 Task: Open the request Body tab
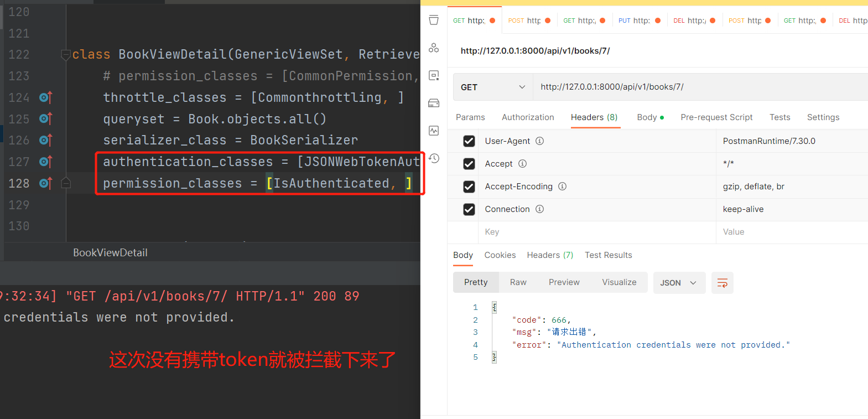coord(650,117)
